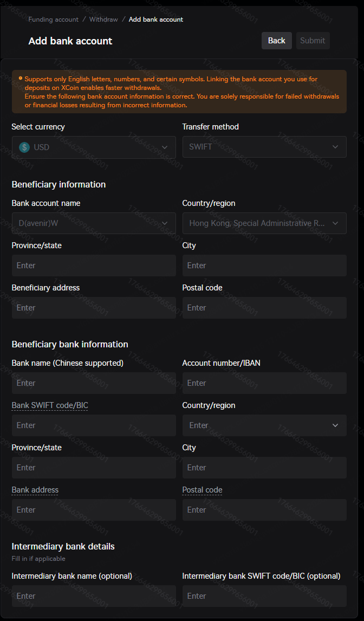Click the Account number/IBAN input field
364x621 pixels.
pos(264,383)
